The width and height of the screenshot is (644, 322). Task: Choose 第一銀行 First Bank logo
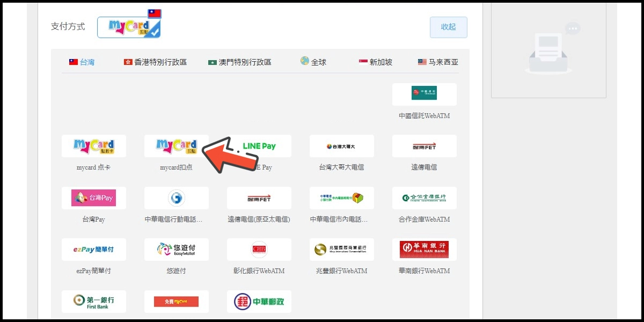[x=94, y=302]
